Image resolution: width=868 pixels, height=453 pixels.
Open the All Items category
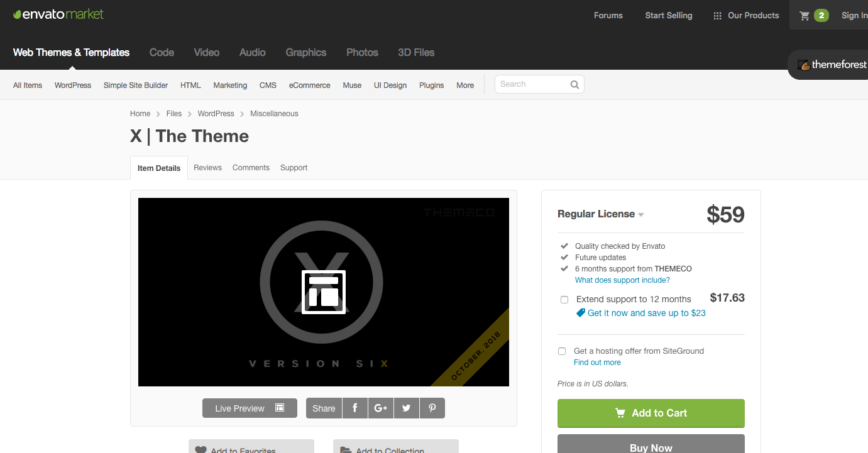tap(28, 85)
